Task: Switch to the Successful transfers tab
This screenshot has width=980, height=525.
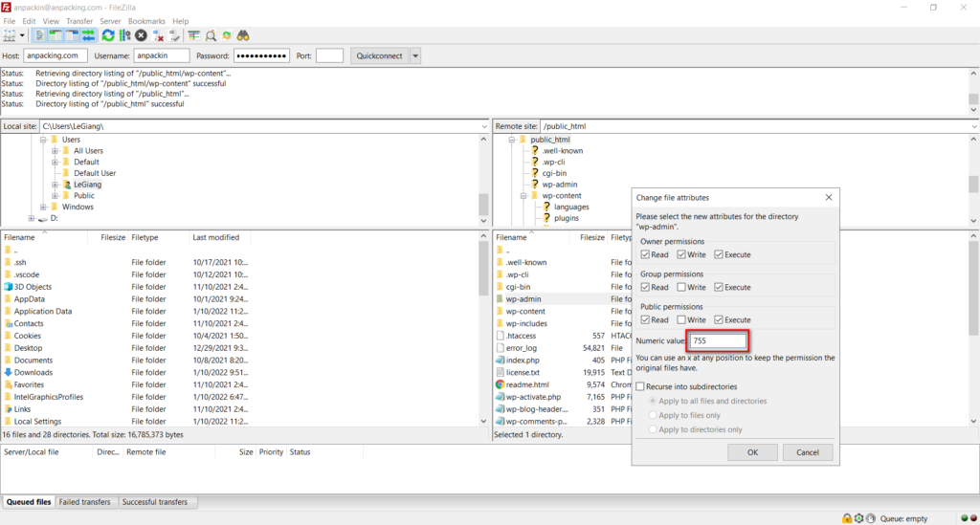Action: (x=154, y=502)
